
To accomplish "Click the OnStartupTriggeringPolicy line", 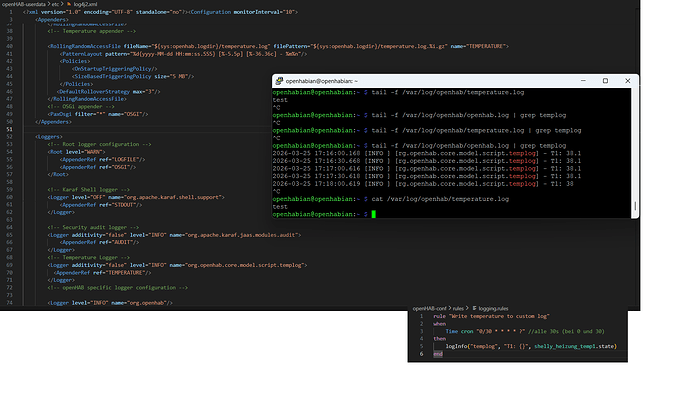I will tap(114, 69).
